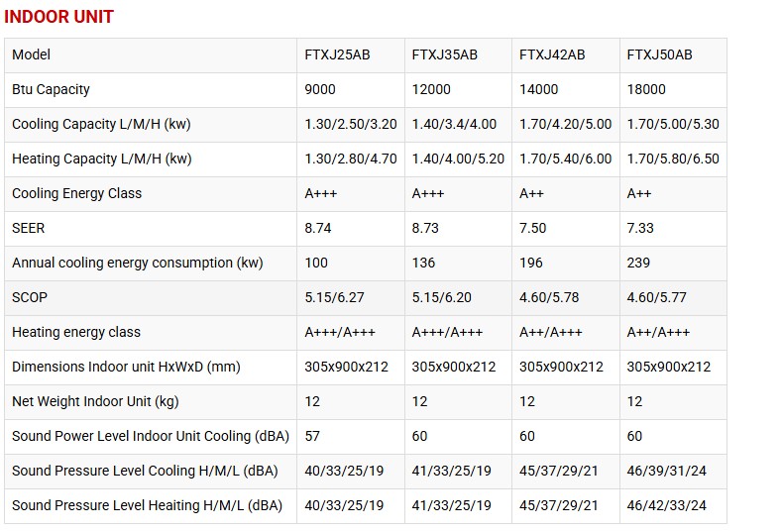This screenshot has height=532, width=781.
Task: Click the INDOOR UNIT heading
Action: tap(60, 17)
